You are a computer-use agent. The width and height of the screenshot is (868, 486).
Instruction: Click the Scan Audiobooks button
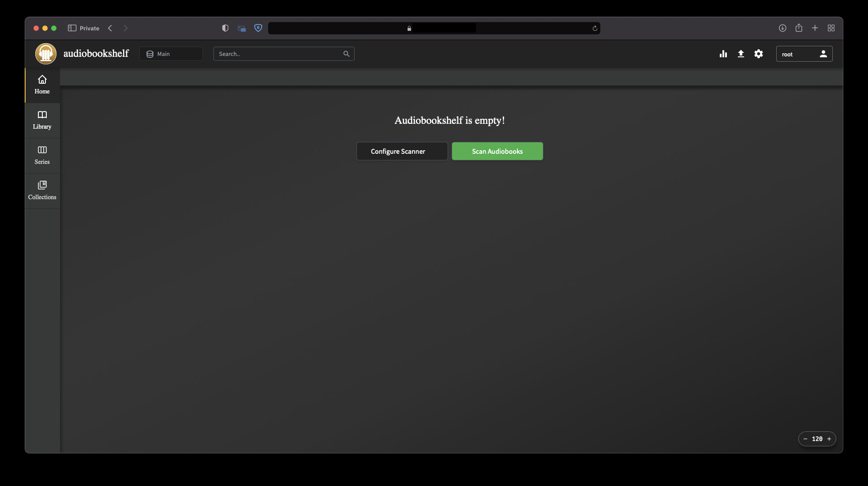tap(497, 151)
